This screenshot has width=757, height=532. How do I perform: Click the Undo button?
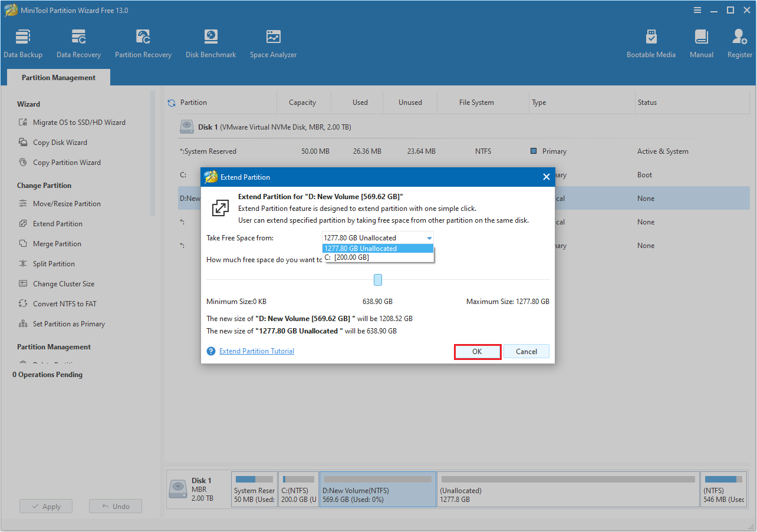pos(116,507)
